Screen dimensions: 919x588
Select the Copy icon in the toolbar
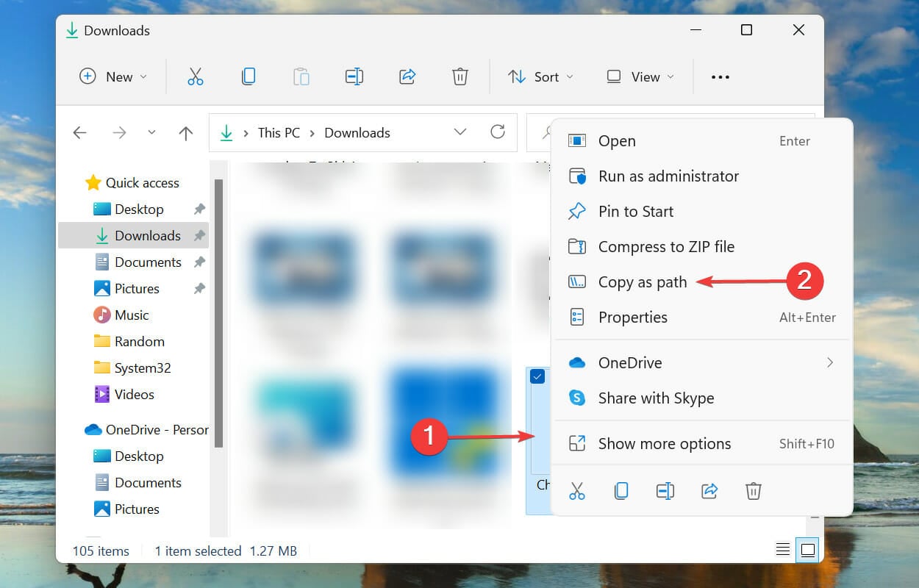[x=248, y=76]
